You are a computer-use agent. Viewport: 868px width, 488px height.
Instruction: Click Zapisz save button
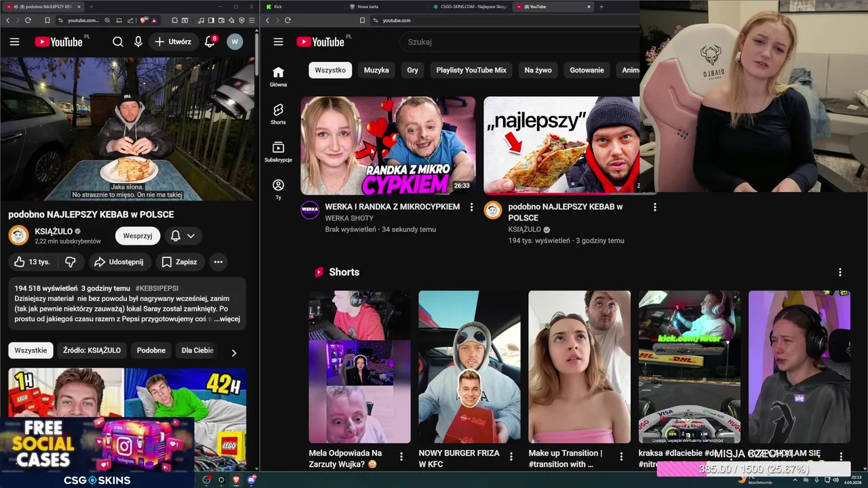click(x=180, y=262)
